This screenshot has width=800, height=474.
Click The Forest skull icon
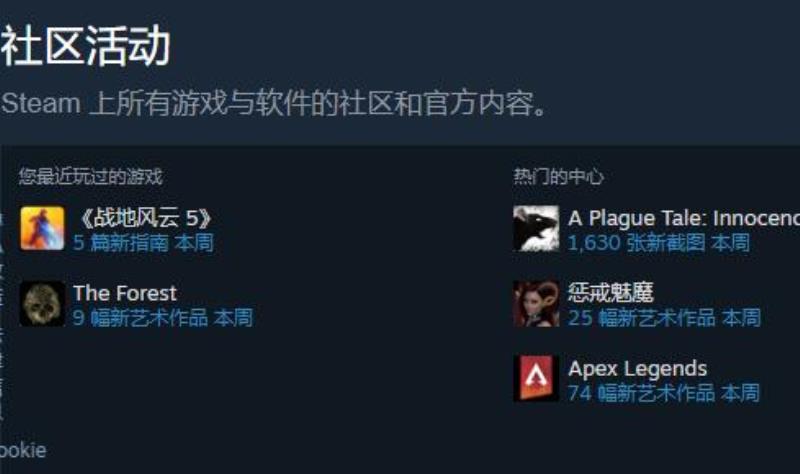point(42,304)
